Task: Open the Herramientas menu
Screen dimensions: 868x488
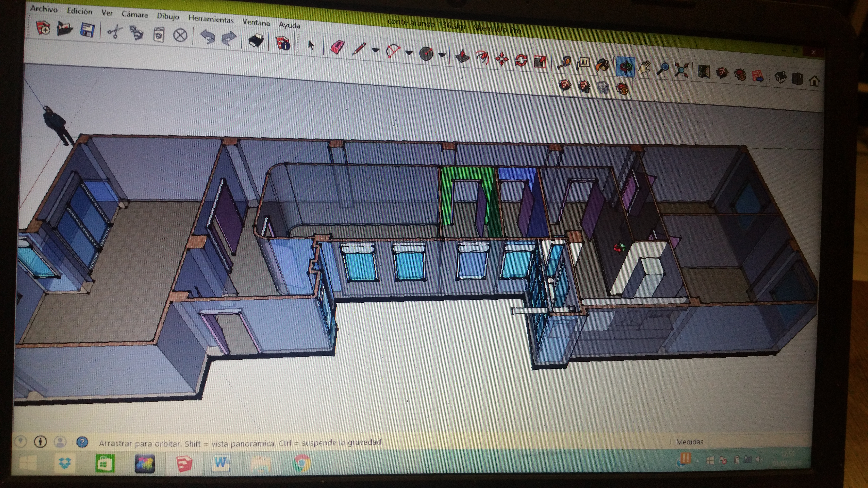Action: (x=211, y=19)
